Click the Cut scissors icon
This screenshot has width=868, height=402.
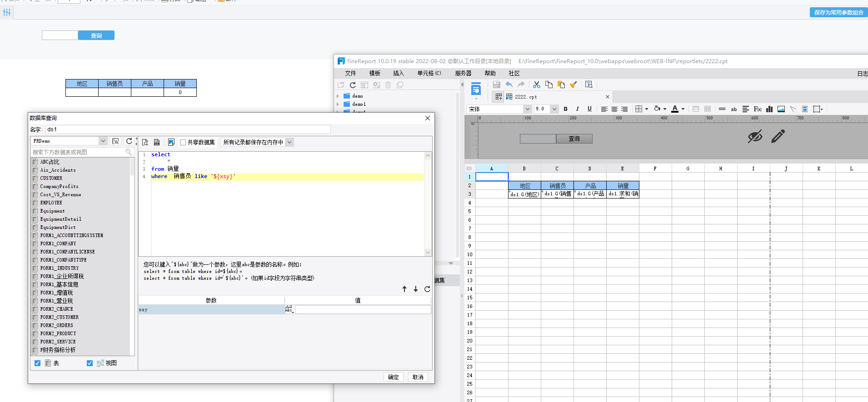pos(537,84)
